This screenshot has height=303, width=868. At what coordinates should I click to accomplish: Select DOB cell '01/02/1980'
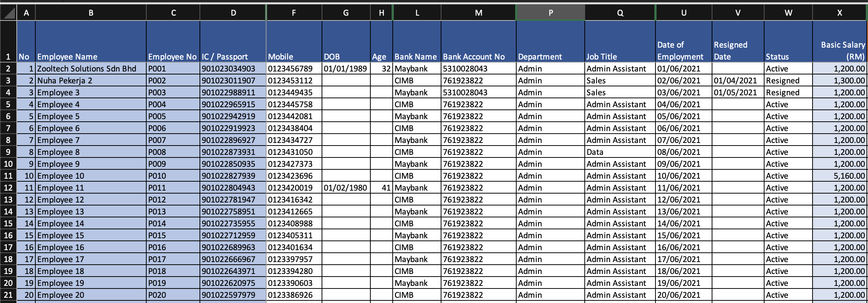pyautogui.click(x=346, y=188)
